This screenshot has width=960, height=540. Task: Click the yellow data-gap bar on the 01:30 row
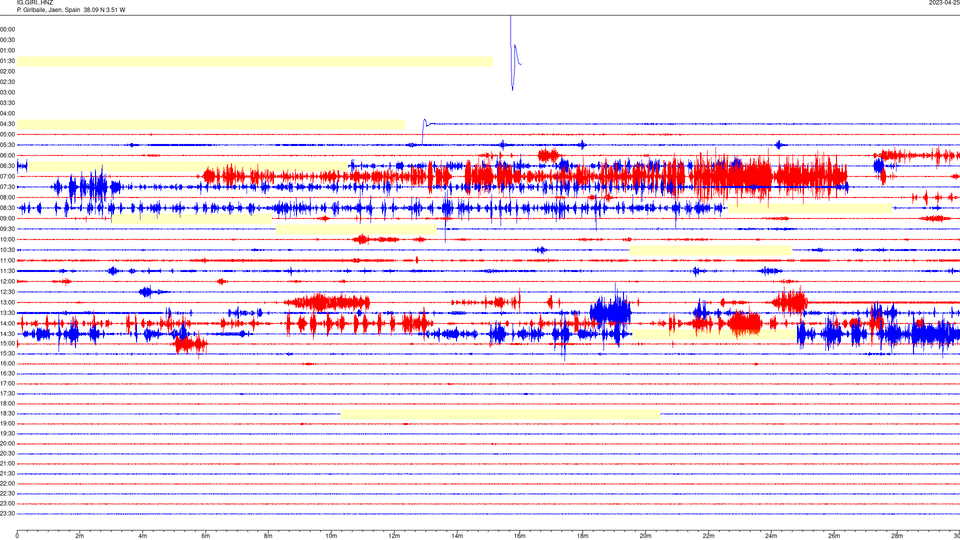(255, 61)
